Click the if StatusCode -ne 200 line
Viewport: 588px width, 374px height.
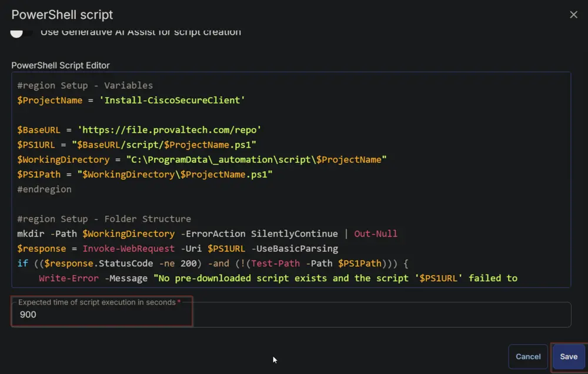(x=213, y=263)
